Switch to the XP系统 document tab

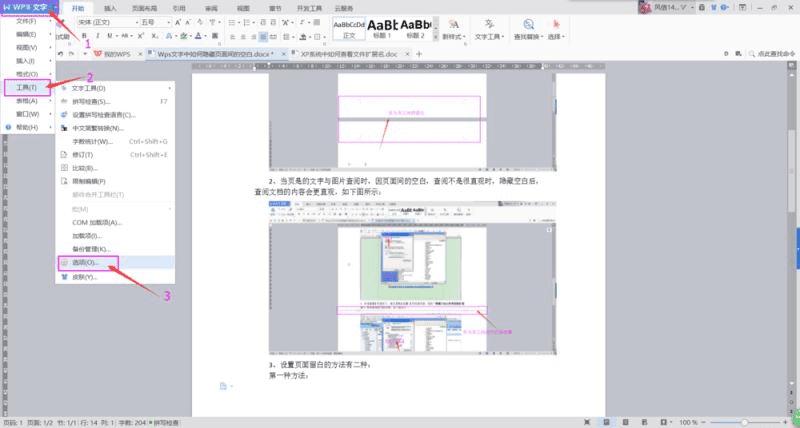click(348, 54)
